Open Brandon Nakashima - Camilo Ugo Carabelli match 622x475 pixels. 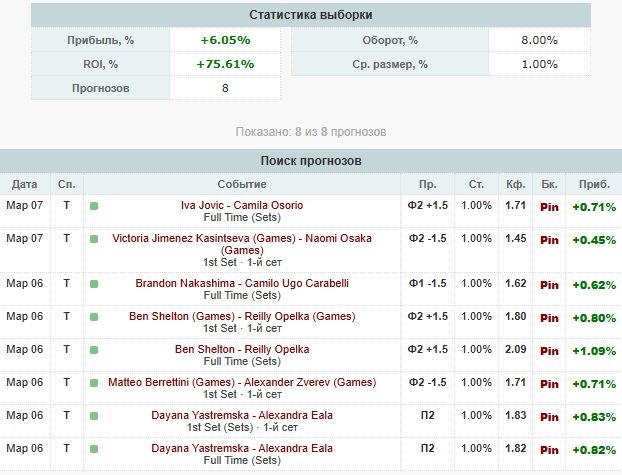(241, 283)
